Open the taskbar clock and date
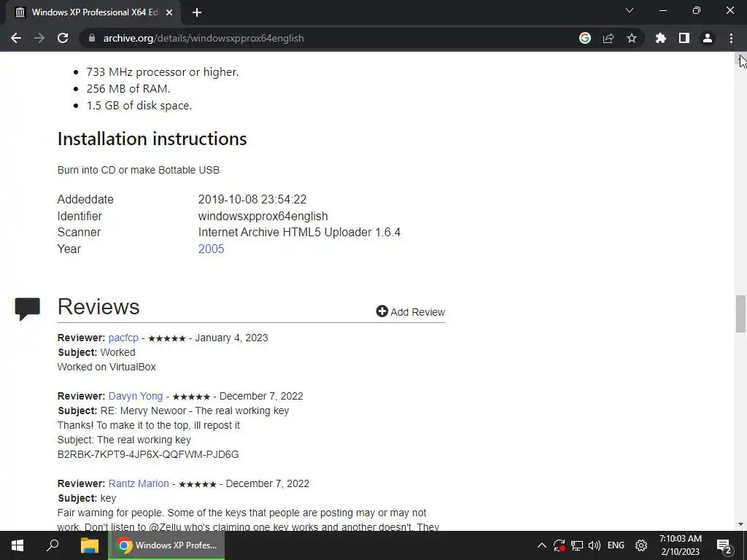 tap(681, 545)
